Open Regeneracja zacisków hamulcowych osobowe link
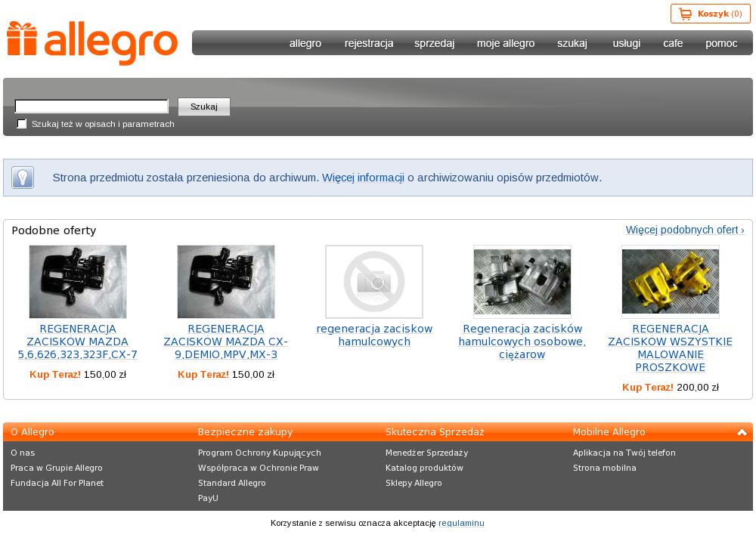 click(x=522, y=342)
